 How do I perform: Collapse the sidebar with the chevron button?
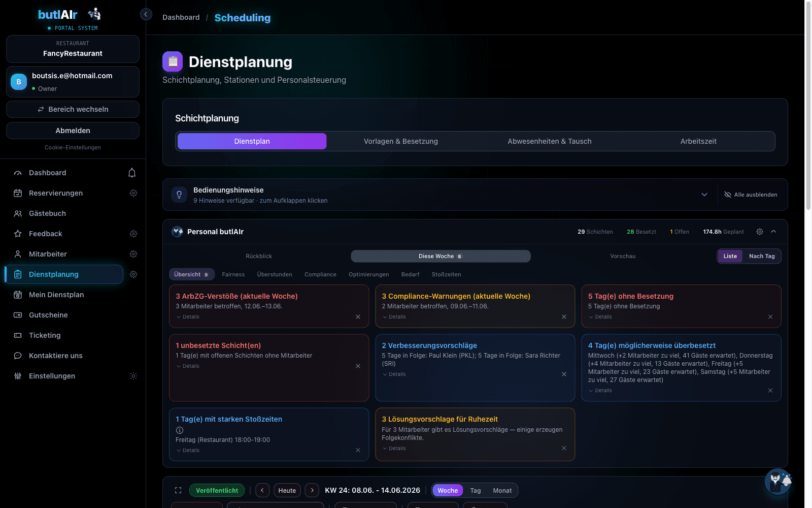point(146,14)
